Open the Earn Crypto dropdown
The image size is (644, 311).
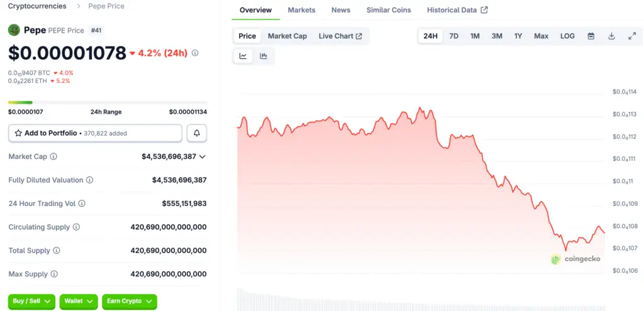(x=130, y=301)
